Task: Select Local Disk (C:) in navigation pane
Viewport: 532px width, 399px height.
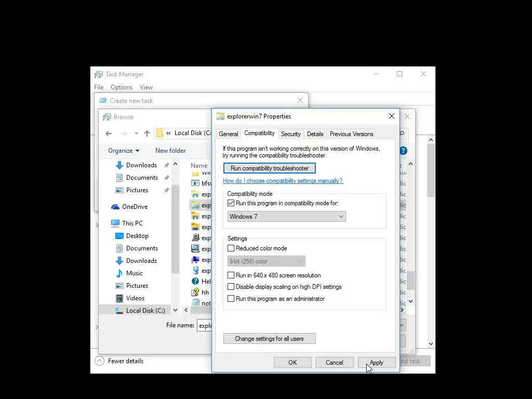Action: pyautogui.click(x=140, y=311)
